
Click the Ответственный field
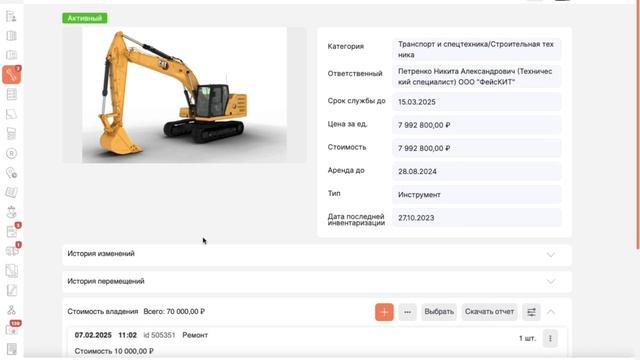pos(476,76)
